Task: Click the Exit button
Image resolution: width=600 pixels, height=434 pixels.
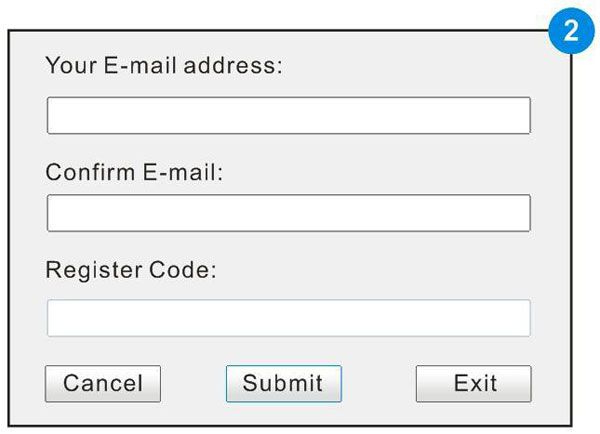Action: 473,383
